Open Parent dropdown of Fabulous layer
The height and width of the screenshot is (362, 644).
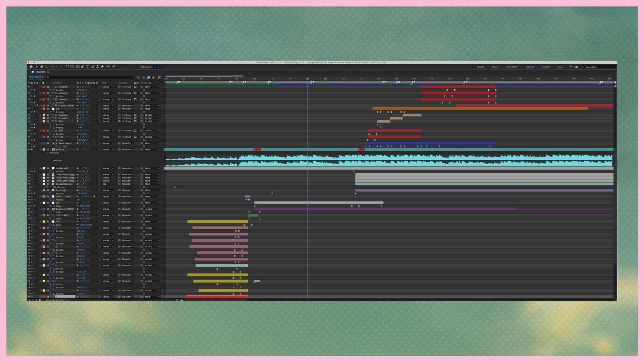tap(152, 100)
